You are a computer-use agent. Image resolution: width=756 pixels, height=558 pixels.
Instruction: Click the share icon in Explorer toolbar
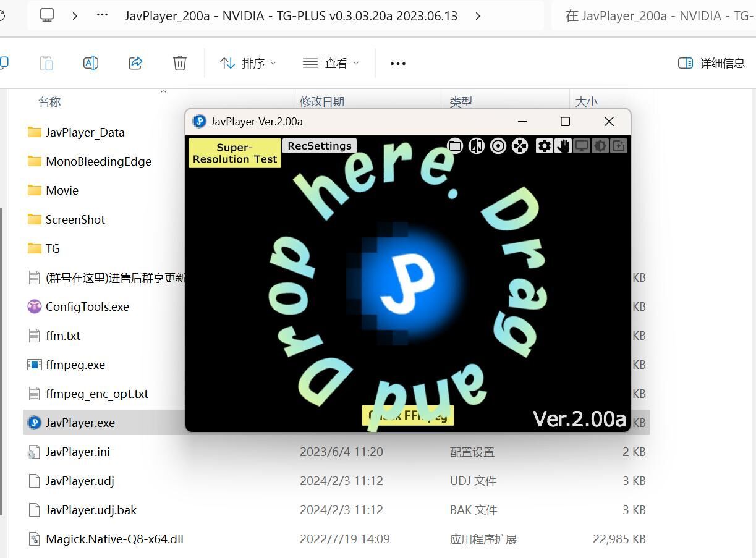coord(135,63)
